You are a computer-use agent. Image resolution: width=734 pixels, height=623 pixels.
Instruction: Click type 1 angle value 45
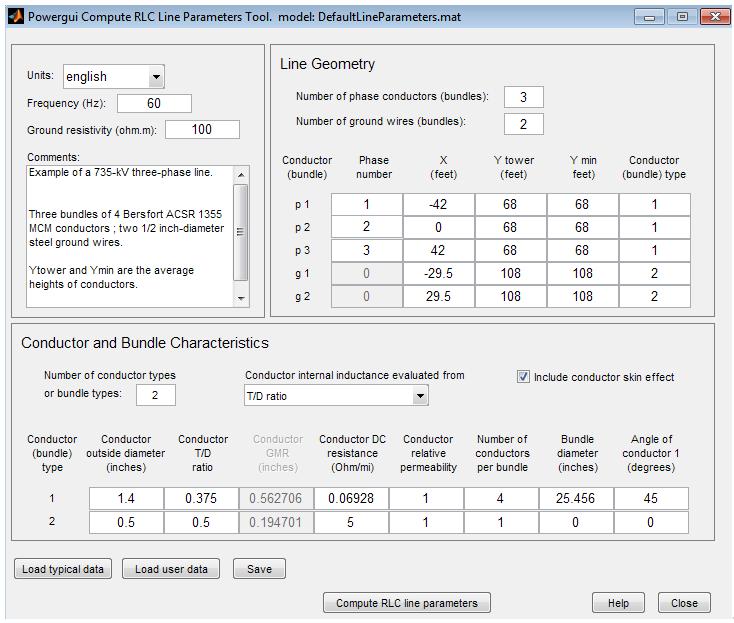(651, 498)
